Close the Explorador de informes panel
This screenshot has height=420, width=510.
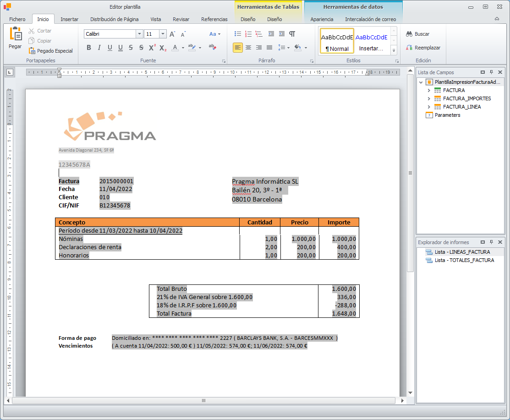click(500, 242)
